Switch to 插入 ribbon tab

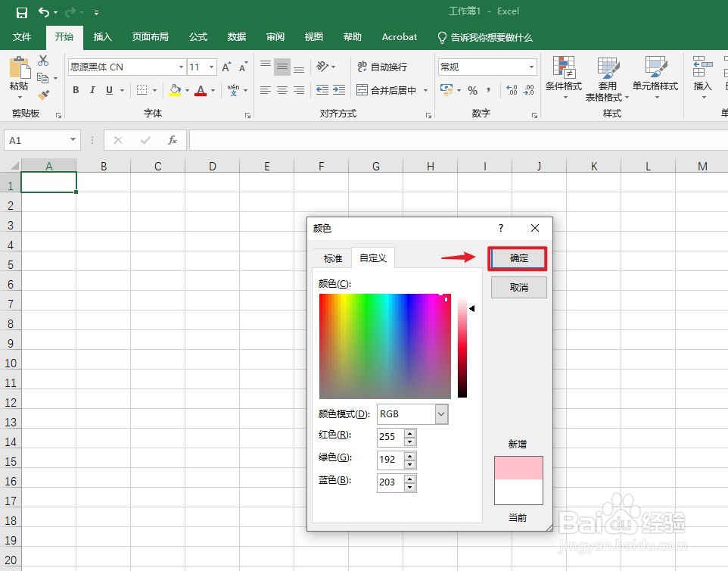(x=103, y=37)
